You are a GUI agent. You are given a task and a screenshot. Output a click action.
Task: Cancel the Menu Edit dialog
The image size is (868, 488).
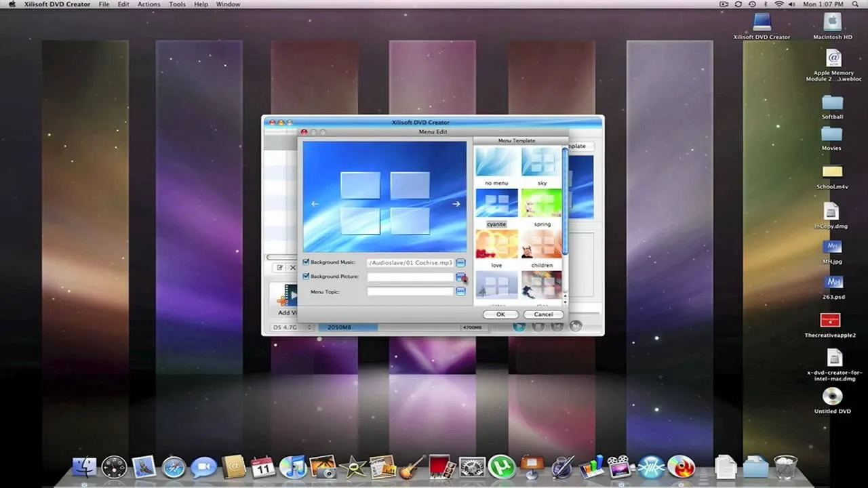pos(543,314)
